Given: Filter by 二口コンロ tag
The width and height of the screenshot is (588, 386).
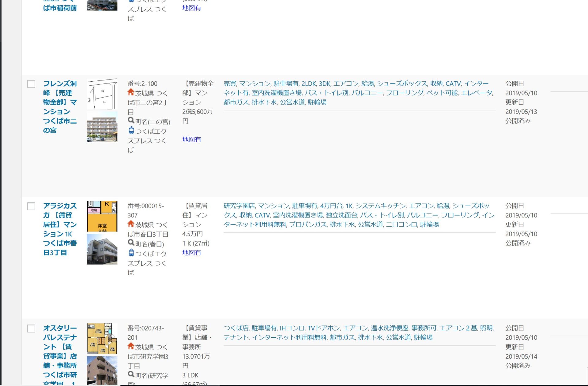Looking at the screenshot, I should 401,225.
